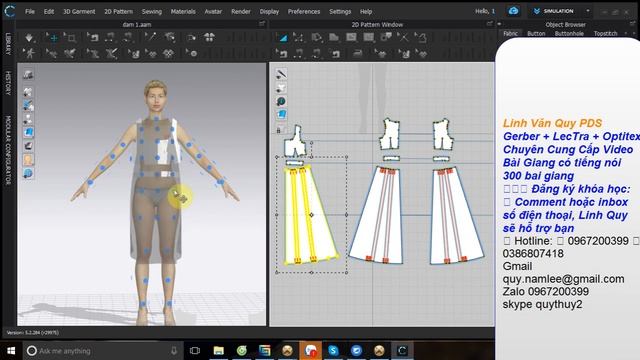Undock the 2D Pattern Window panel
This screenshot has height=360, width=640.
[489, 24]
